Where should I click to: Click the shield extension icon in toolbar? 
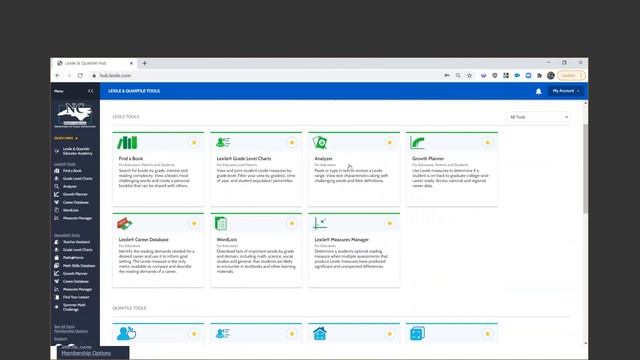click(495, 76)
